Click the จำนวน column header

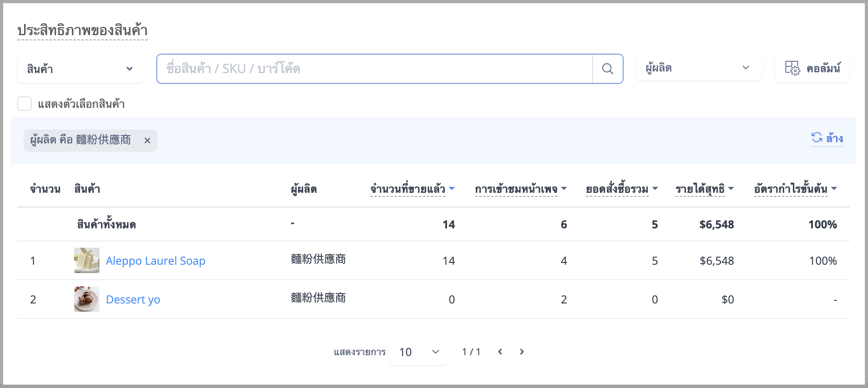pos(45,189)
